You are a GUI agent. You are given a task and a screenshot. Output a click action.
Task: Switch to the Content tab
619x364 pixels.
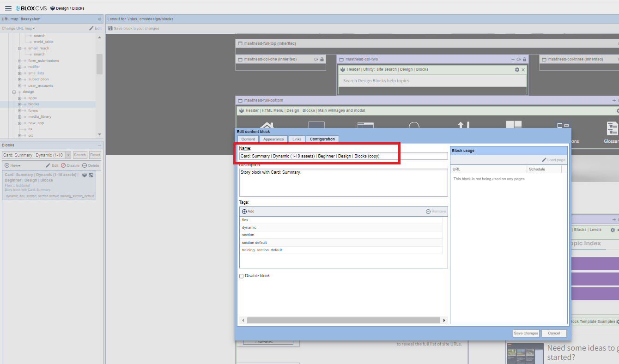coord(248,139)
